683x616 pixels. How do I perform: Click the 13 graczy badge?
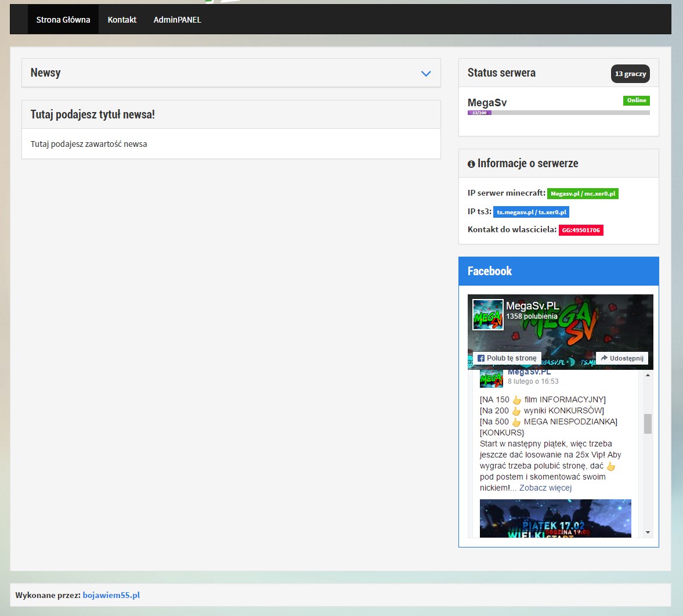coord(630,74)
